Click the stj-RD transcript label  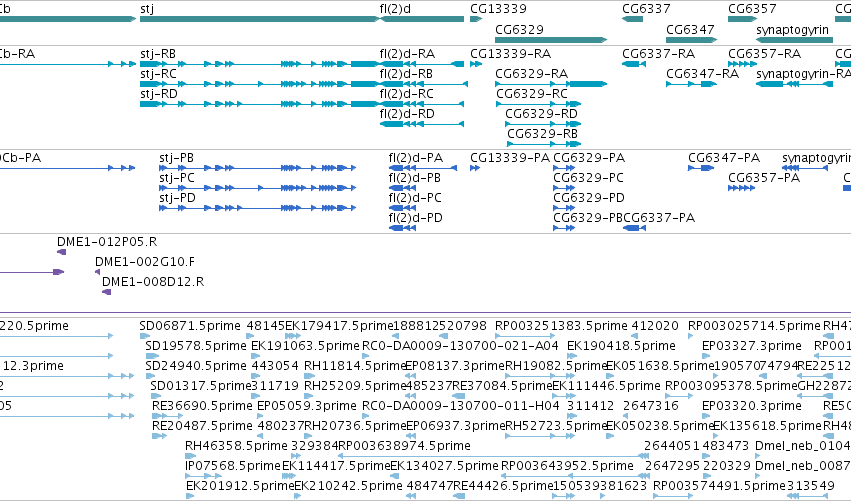[x=158, y=94]
